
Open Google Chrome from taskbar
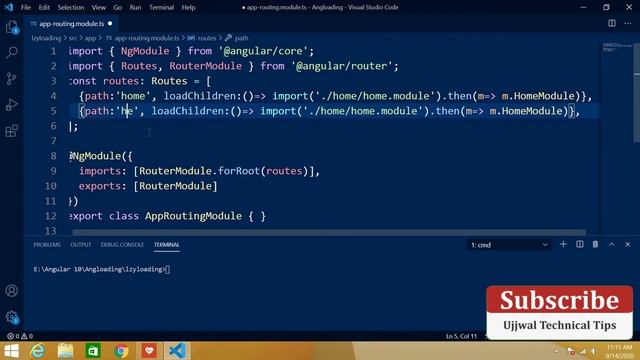click(121, 351)
